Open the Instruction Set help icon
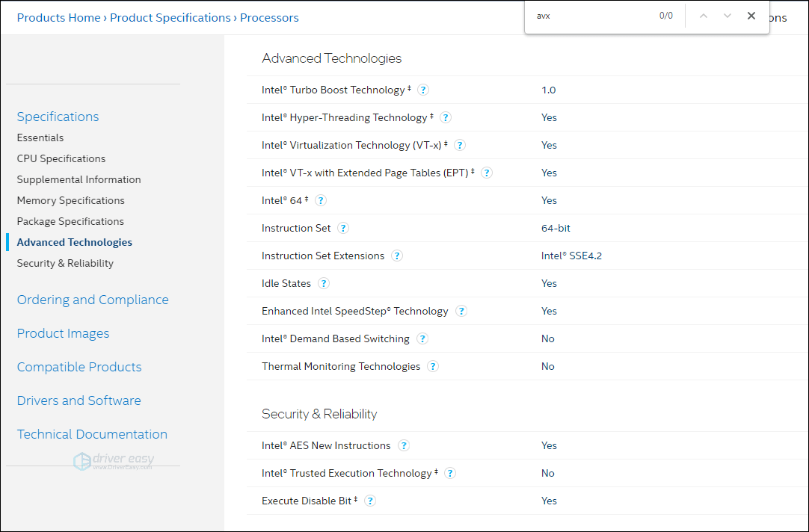 [343, 228]
